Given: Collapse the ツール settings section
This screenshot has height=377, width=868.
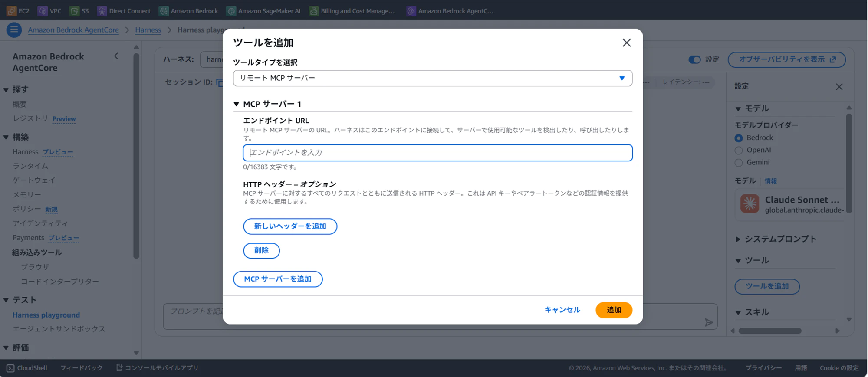Looking at the screenshot, I should (x=738, y=261).
